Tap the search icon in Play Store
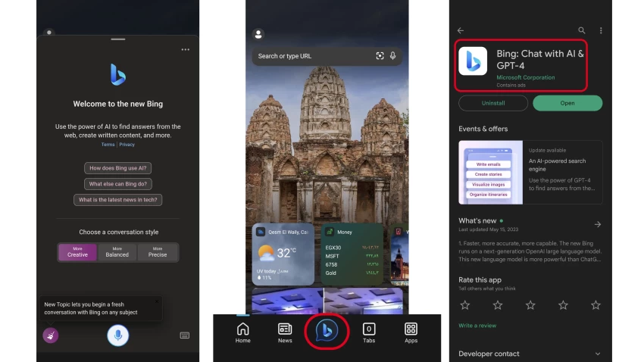Viewport: 644px width, 362px height. (x=582, y=30)
